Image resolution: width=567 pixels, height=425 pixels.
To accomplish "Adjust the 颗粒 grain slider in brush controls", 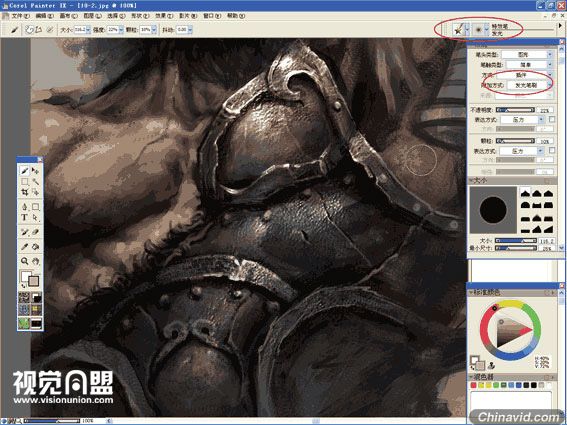I will point(515,141).
